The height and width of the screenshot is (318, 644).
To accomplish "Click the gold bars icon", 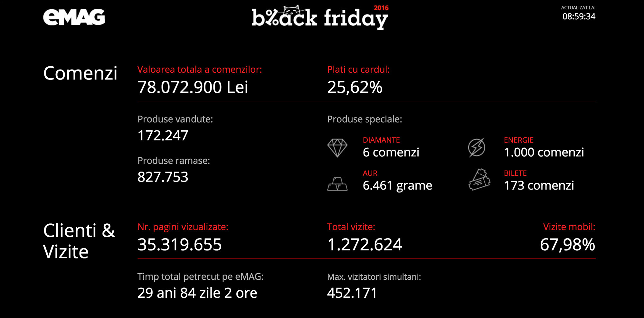I will coord(337,184).
